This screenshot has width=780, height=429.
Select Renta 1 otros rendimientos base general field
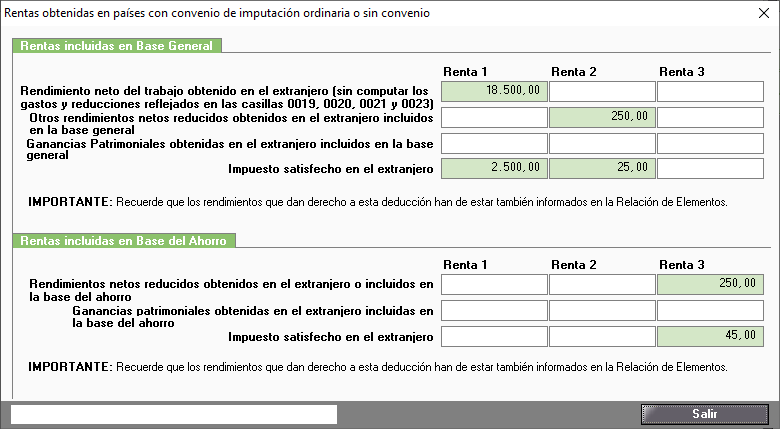[x=494, y=117]
